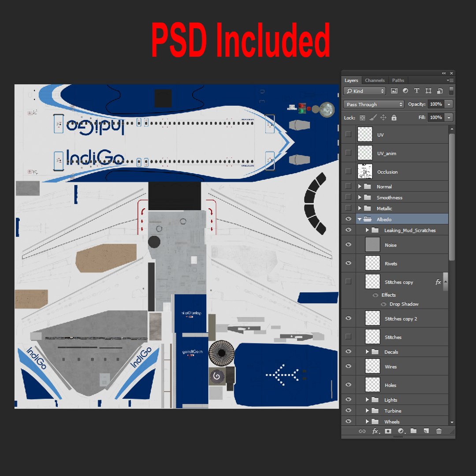Select the Stitches copy 2 layer

[x=402, y=318]
